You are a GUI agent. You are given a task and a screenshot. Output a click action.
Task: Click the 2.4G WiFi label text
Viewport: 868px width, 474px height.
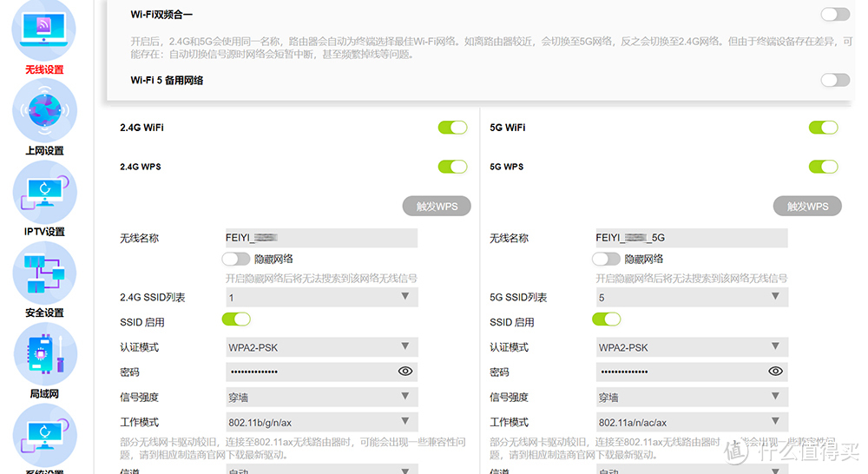click(x=141, y=128)
